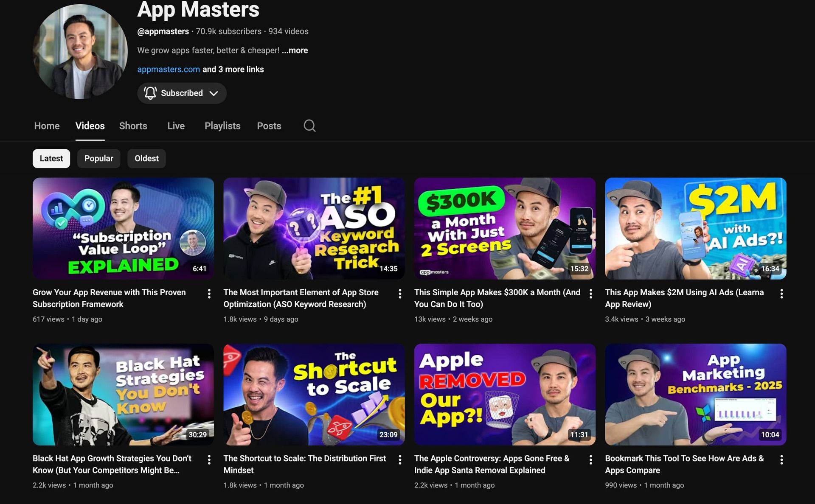Open the appmasters.com link
The image size is (815, 504).
[169, 69]
